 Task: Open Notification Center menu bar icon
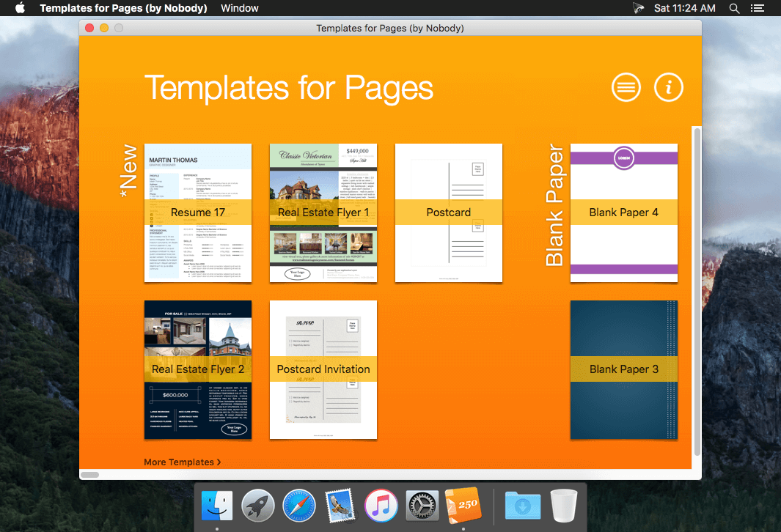758,8
